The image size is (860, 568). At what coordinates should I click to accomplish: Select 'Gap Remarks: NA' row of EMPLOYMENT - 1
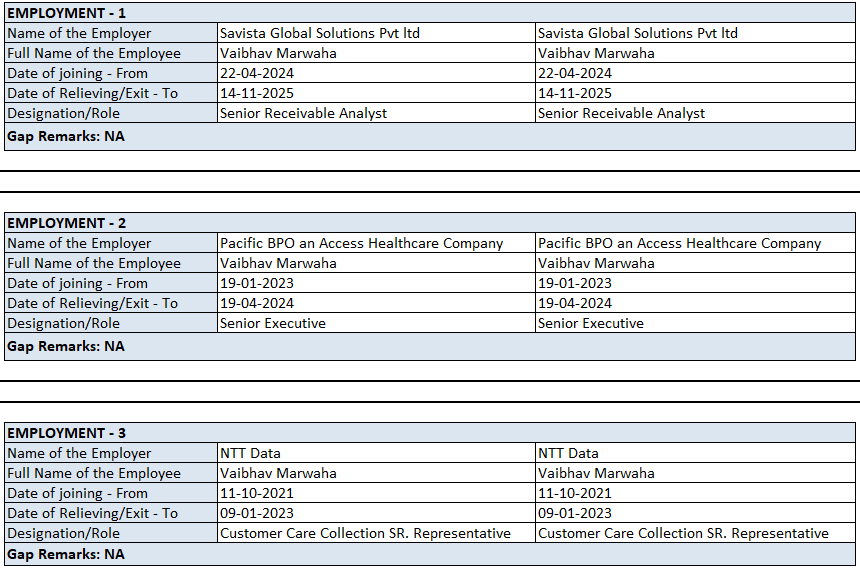click(429, 137)
